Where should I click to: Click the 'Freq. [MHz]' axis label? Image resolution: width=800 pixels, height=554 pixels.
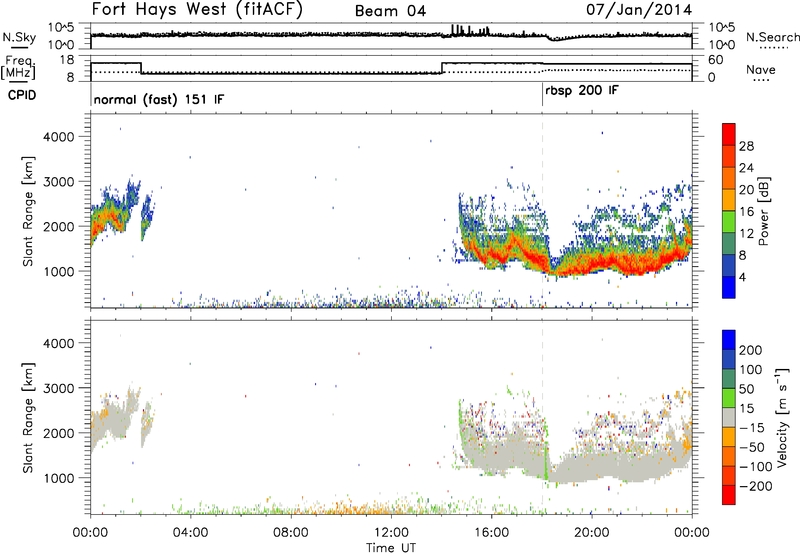point(19,68)
